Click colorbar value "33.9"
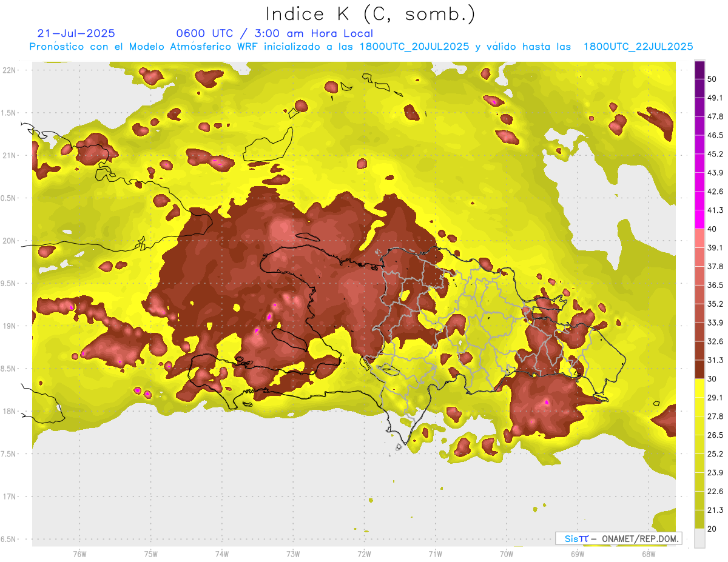Image resolution: width=728 pixels, height=562 pixels. [715, 323]
